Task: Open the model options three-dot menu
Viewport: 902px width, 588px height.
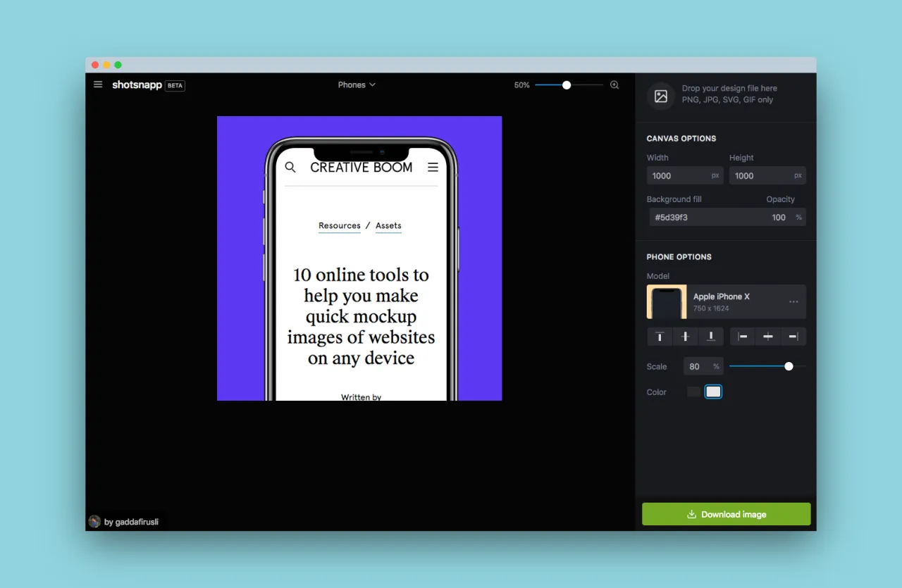Action: tap(793, 302)
